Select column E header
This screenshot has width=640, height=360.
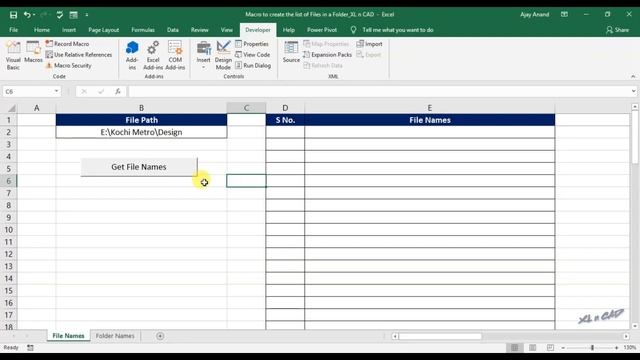click(429, 108)
